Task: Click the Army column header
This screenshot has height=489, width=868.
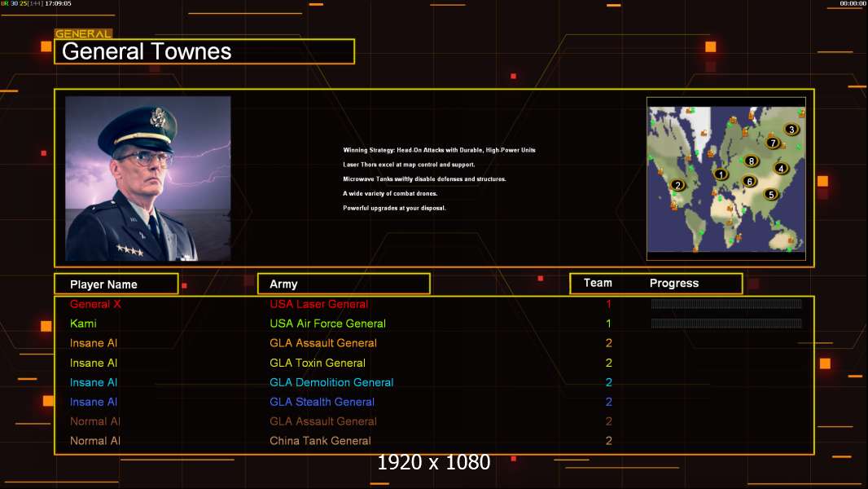Action: pyautogui.click(x=344, y=284)
